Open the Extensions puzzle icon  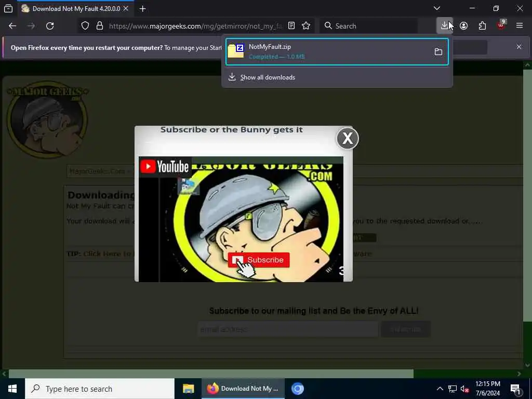coord(482,26)
